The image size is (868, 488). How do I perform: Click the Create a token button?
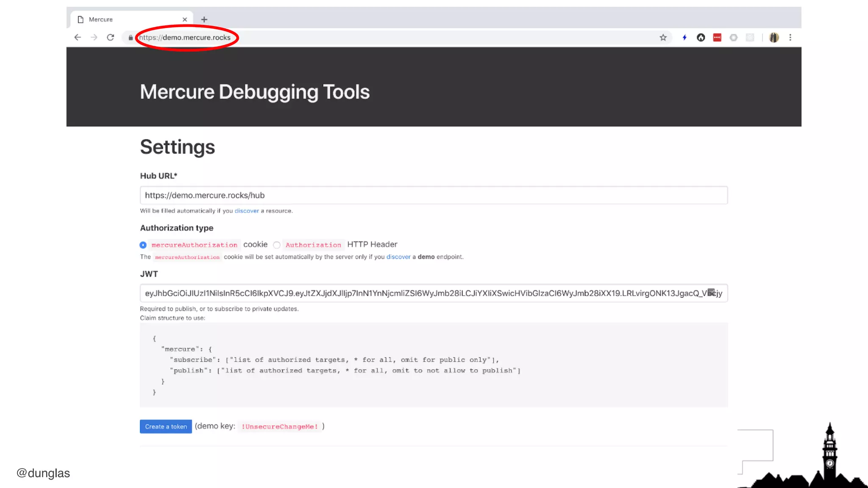coord(166,426)
